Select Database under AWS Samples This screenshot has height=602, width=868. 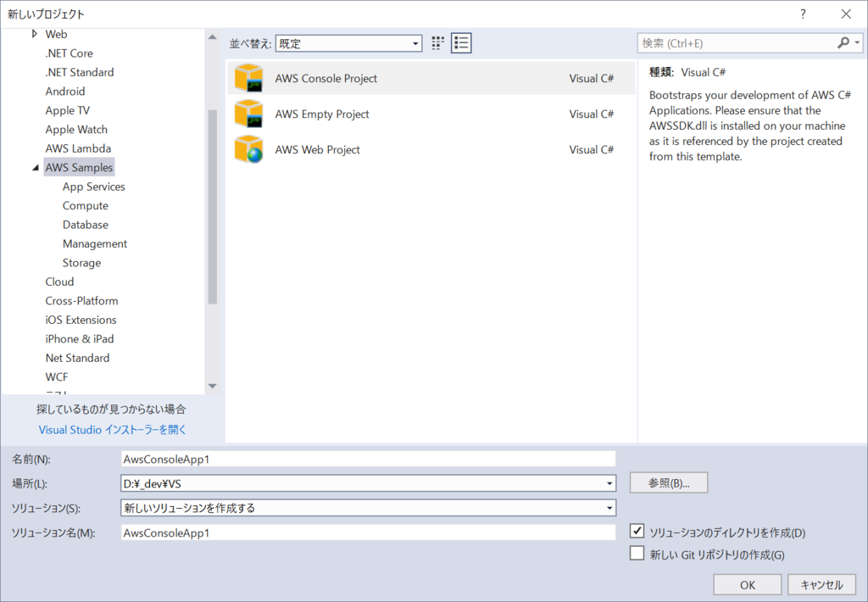(86, 225)
